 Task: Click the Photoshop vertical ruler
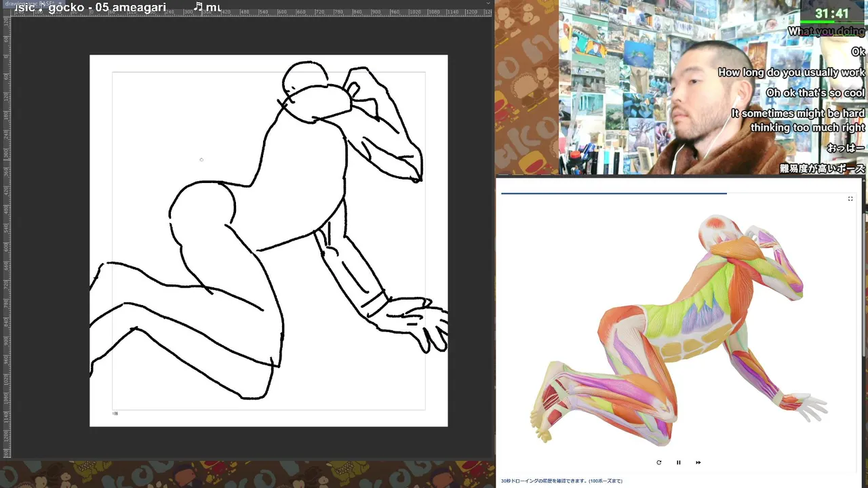coord(7,237)
